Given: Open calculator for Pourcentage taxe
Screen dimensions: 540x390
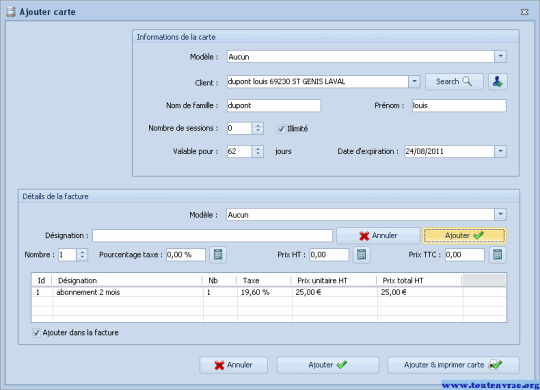Looking at the screenshot, I should coord(218,255).
